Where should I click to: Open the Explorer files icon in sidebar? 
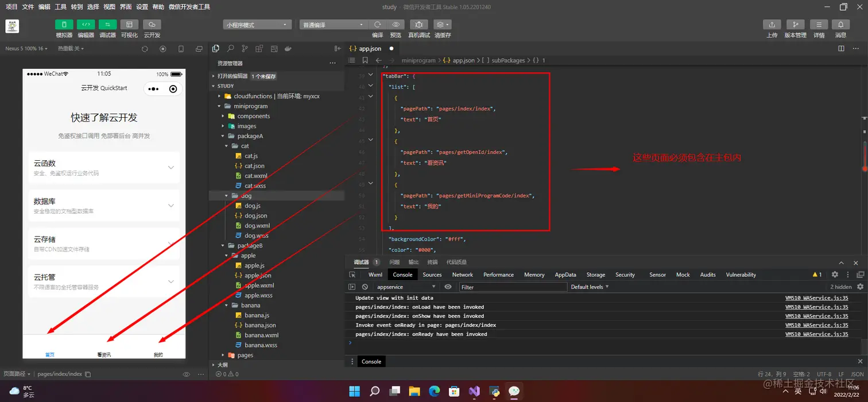point(216,49)
